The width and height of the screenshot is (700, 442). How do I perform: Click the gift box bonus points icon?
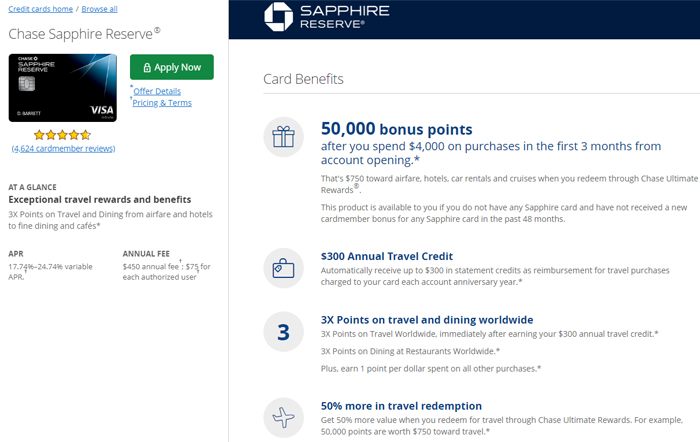[x=283, y=137]
